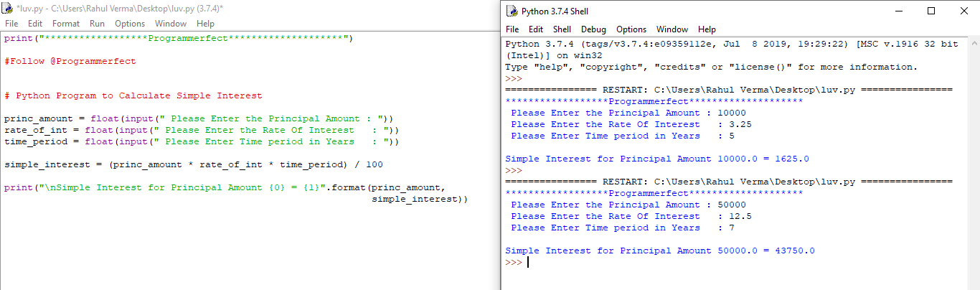Click the print Simple Interest format line
The width and height of the screenshot is (980, 290).
[225, 188]
